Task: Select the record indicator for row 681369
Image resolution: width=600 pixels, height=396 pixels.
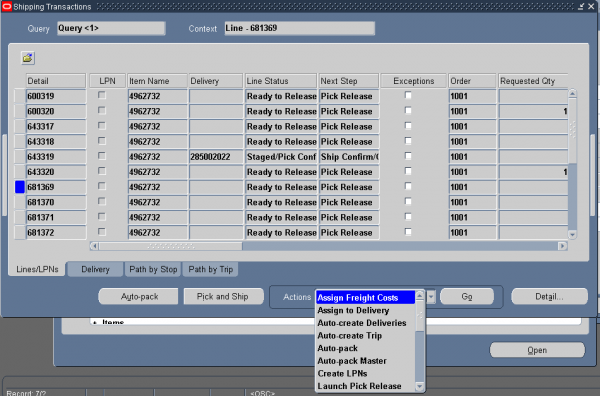Action: (20, 187)
